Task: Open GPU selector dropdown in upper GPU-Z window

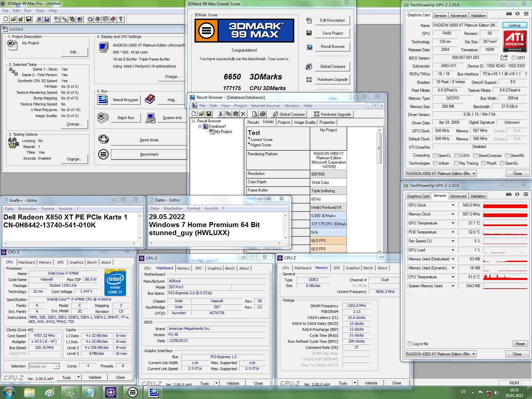Action: (x=441, y=174)
